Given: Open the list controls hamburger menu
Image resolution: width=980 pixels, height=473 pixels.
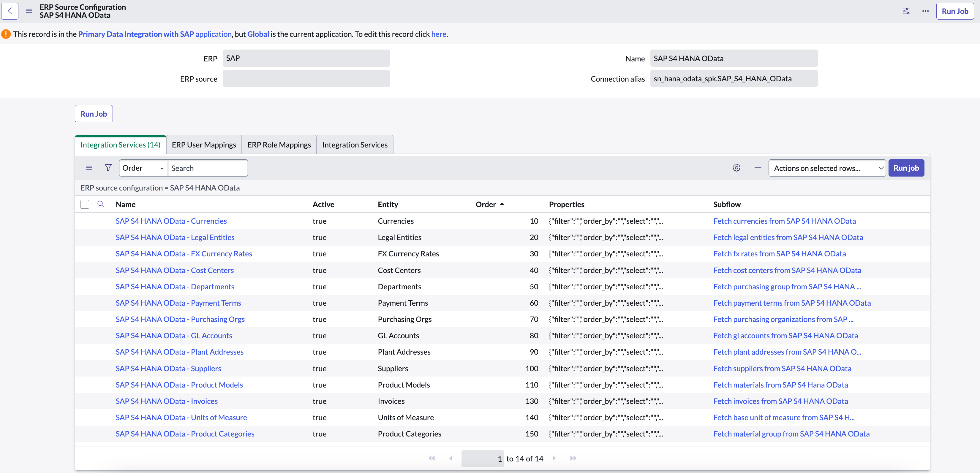Looking at the screenshot, I should (x=89, y=168).
